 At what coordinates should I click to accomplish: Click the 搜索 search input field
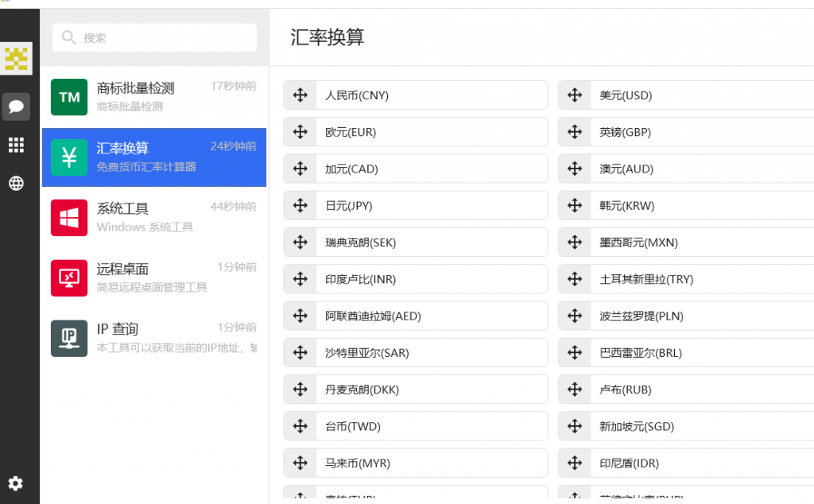tap(154, 37)
